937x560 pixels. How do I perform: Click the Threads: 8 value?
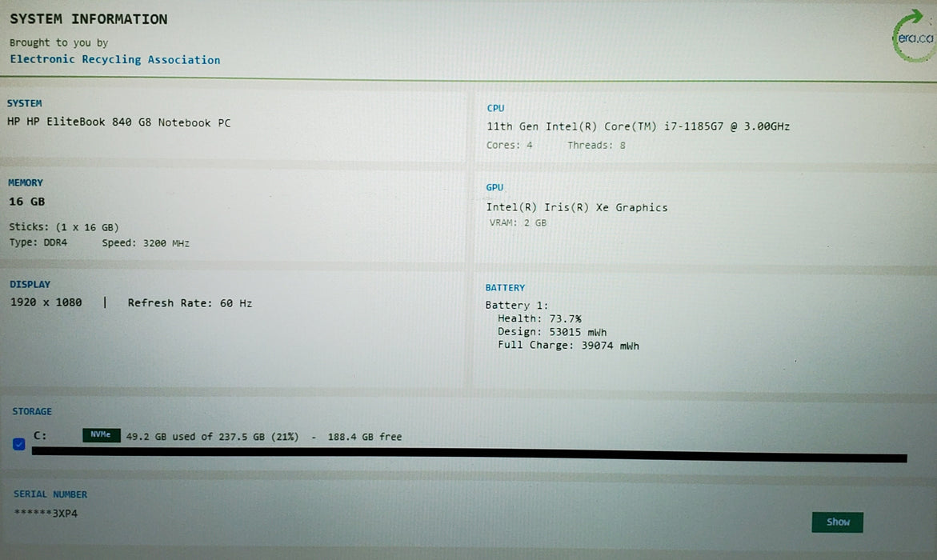596,146
